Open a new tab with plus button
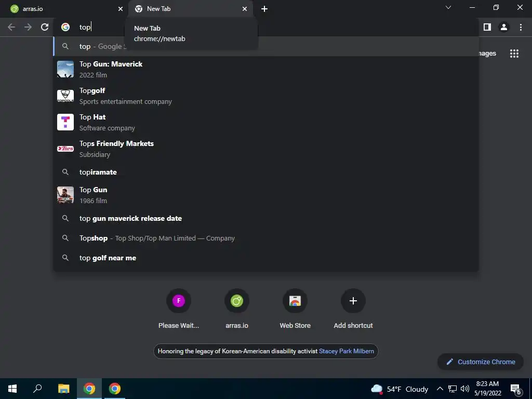Viewport: 532px width, 399px height. [x=264, y=9]
